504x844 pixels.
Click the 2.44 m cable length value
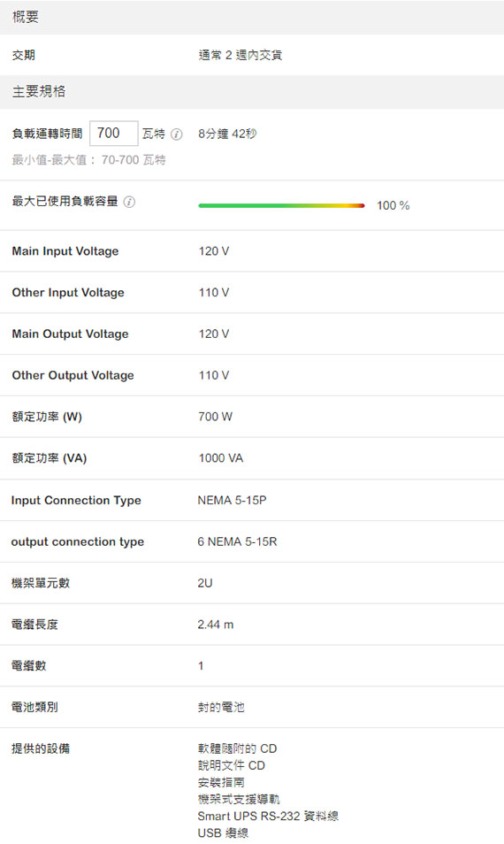pos(216,625)
